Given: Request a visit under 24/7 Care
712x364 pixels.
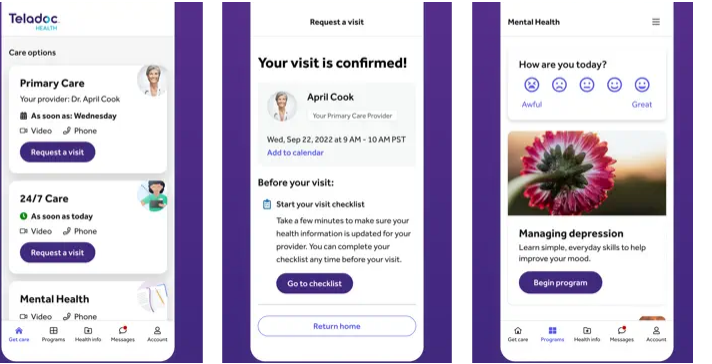Looking at the screenshot, I should 58,252.
